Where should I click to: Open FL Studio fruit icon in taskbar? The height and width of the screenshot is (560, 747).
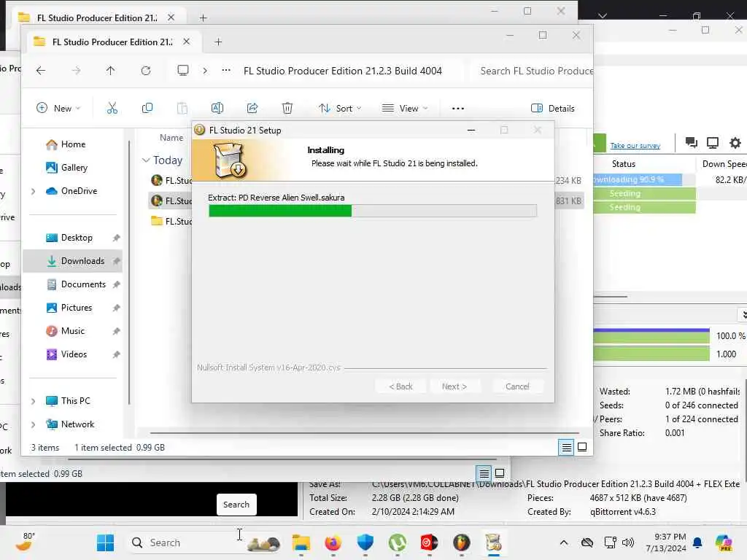(462, 542)
